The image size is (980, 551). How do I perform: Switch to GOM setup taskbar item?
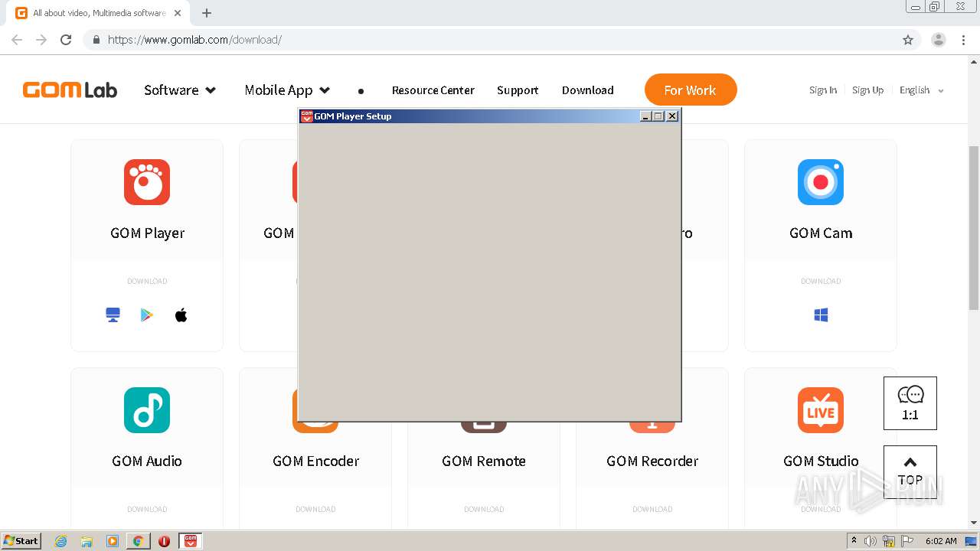[x=191, y=541]
